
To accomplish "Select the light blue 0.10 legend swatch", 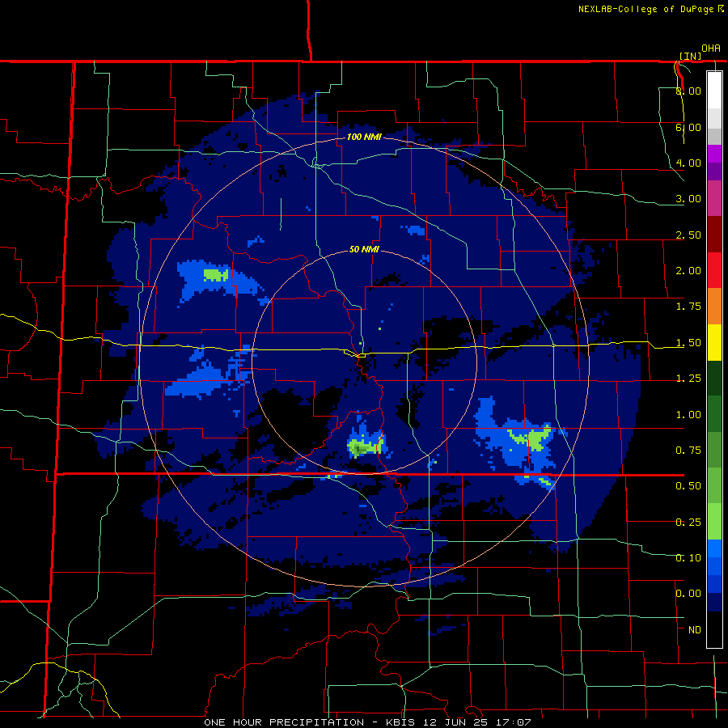I will pyautogui.click(x=714, y=548).
